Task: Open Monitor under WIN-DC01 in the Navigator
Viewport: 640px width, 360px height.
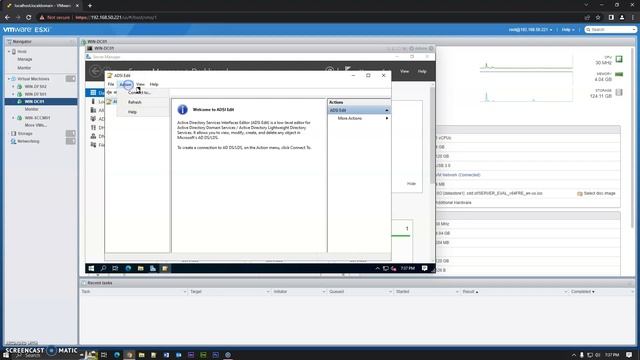Action: 31,109
